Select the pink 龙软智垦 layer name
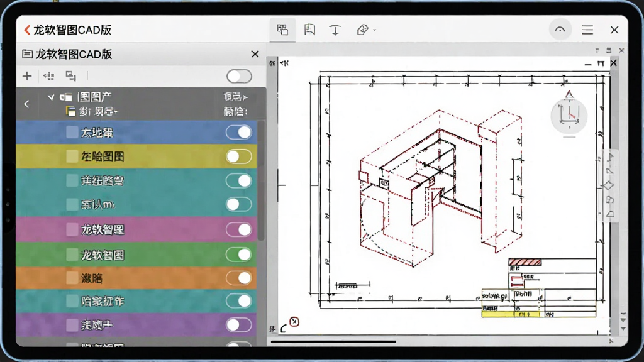The height and width of the screenshot is (362, 644). [x=103, y=230]
